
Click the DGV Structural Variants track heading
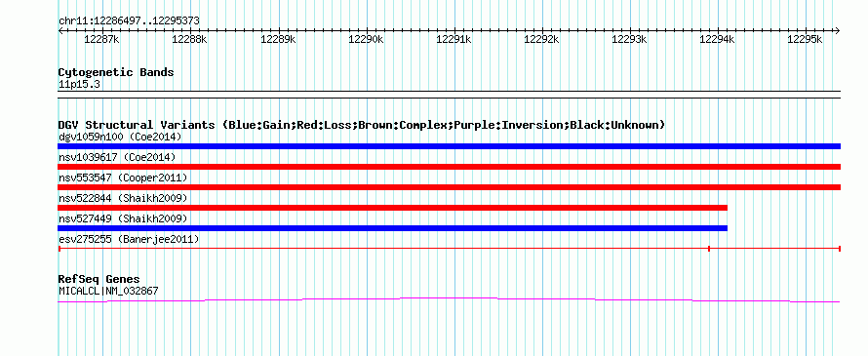coord(362,125)
